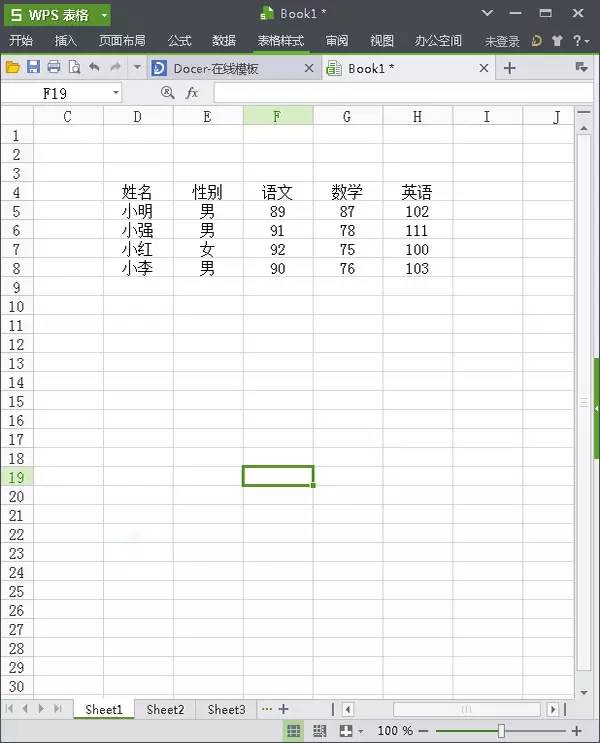Undo last action with undo arrow
The width and height of the screenshot is (600, 743).
pos(94,67)
